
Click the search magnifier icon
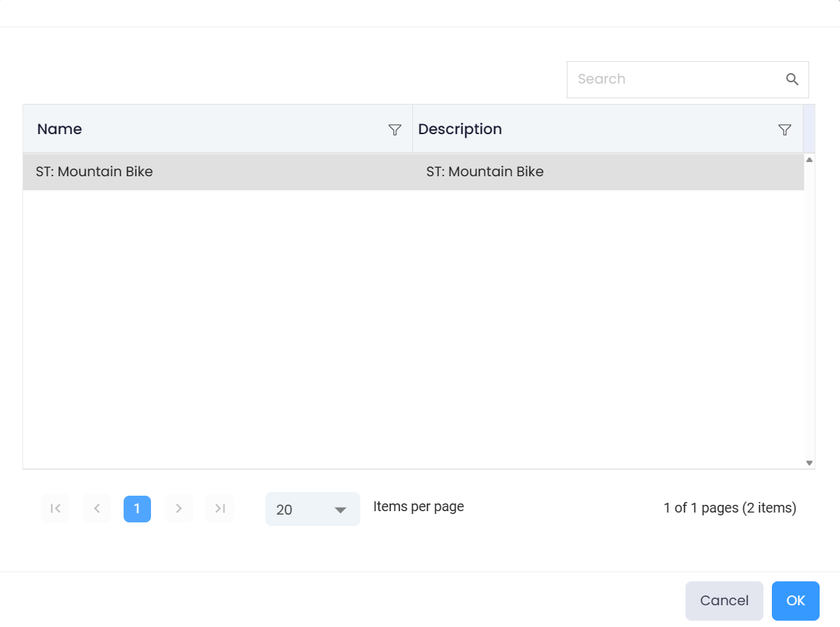792,79
